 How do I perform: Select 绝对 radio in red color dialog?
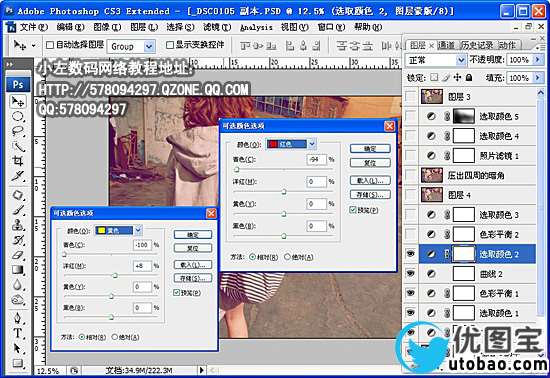point(288,257)
